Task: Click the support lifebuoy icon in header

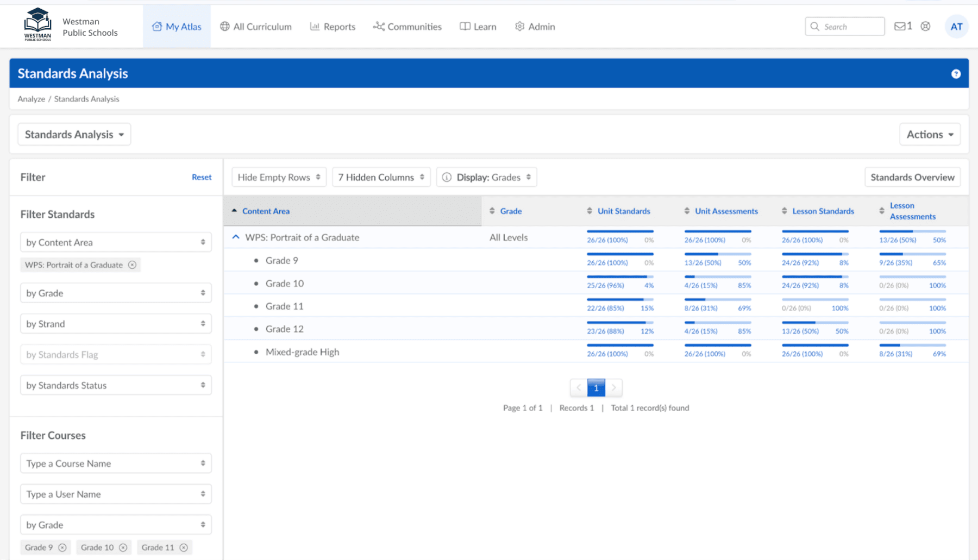Action: tap(925, 26)
